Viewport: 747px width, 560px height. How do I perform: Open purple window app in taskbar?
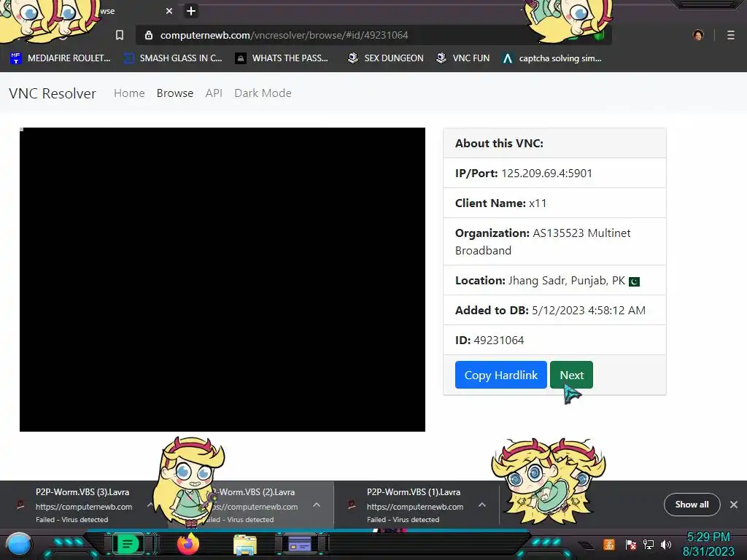(299, 544)
